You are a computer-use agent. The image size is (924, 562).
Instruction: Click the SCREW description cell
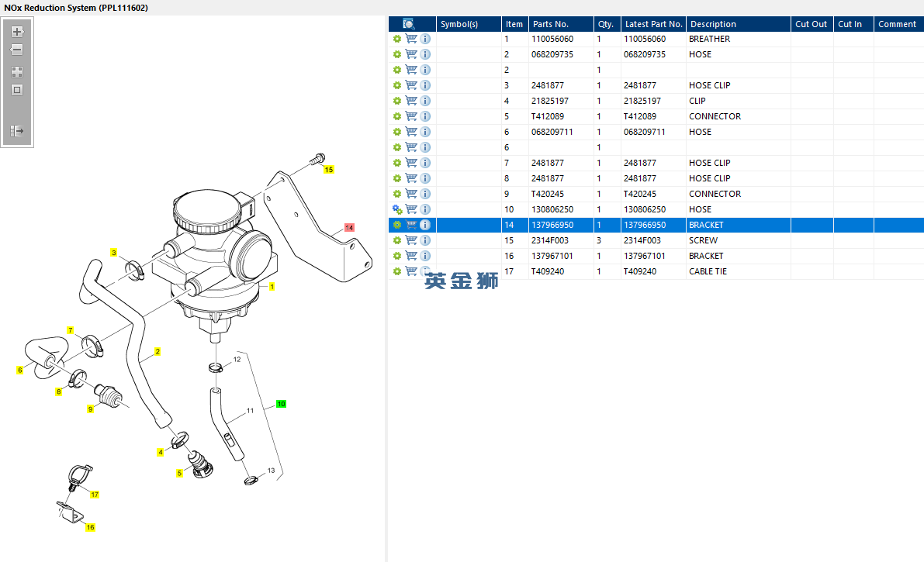(739, 240)
